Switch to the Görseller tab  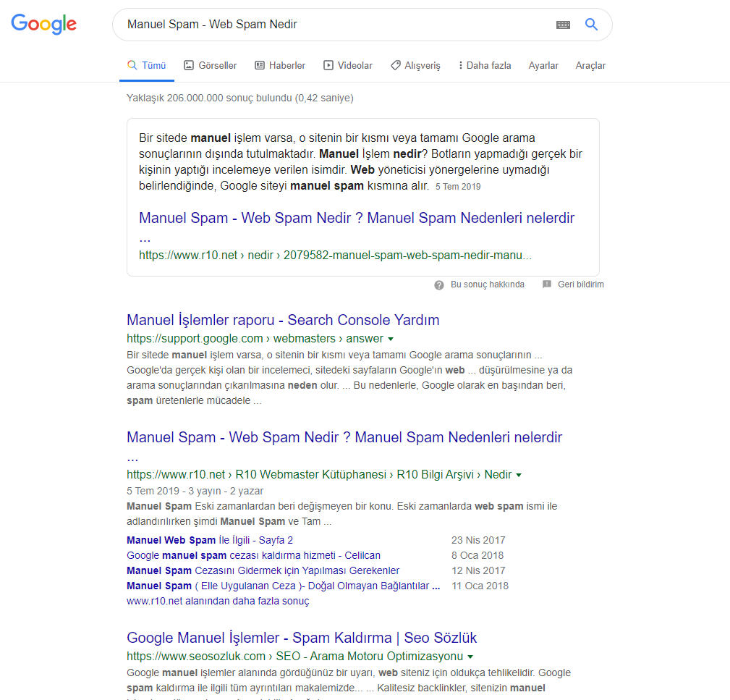[x=211, y=65]
